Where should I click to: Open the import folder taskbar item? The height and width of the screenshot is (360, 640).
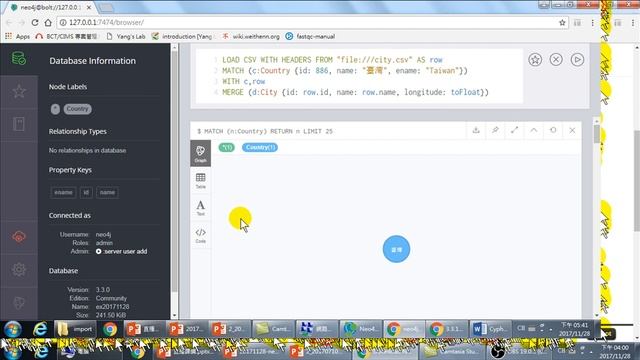click(x=75, y=329)
